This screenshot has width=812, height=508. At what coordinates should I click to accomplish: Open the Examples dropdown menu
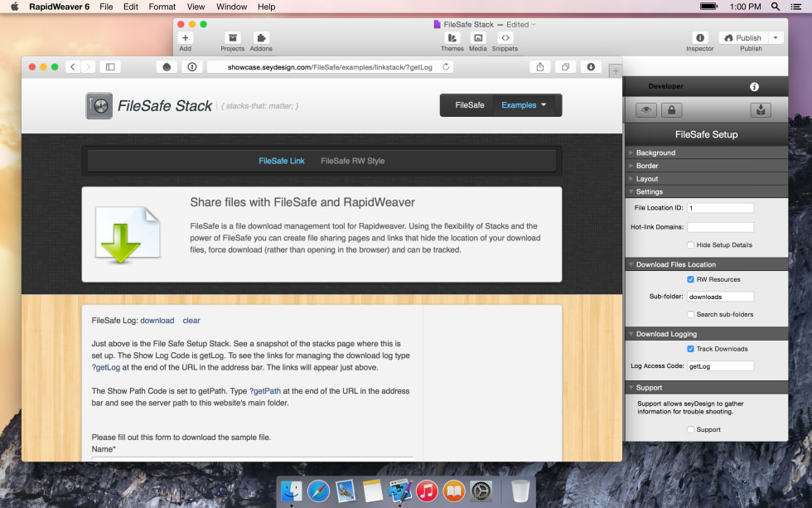524,105
